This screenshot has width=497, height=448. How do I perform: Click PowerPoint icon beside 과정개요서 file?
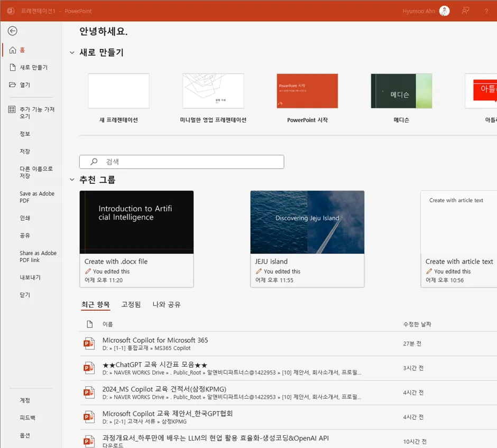point(89,441)
